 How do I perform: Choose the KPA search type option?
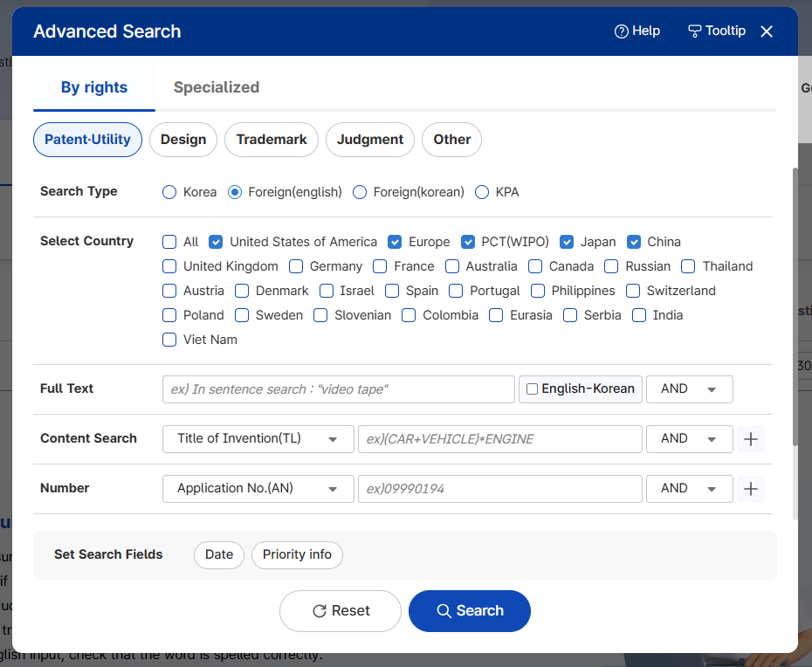(482, 192)
